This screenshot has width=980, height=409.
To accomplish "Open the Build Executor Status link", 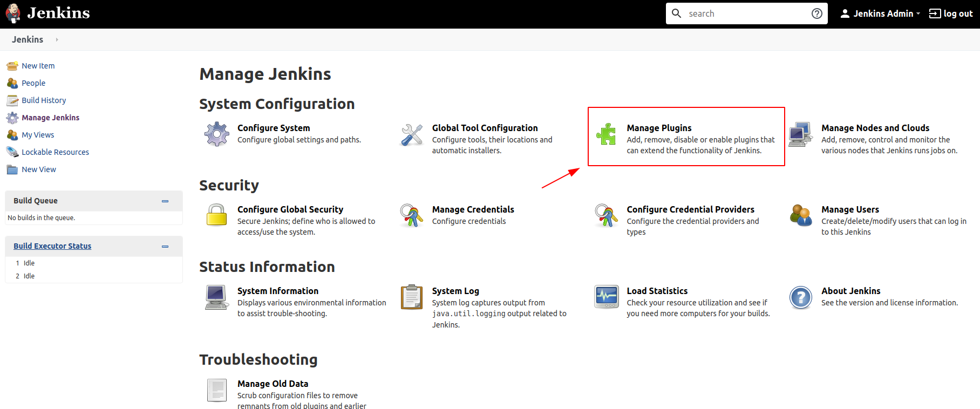I will (x=52, y=246).
